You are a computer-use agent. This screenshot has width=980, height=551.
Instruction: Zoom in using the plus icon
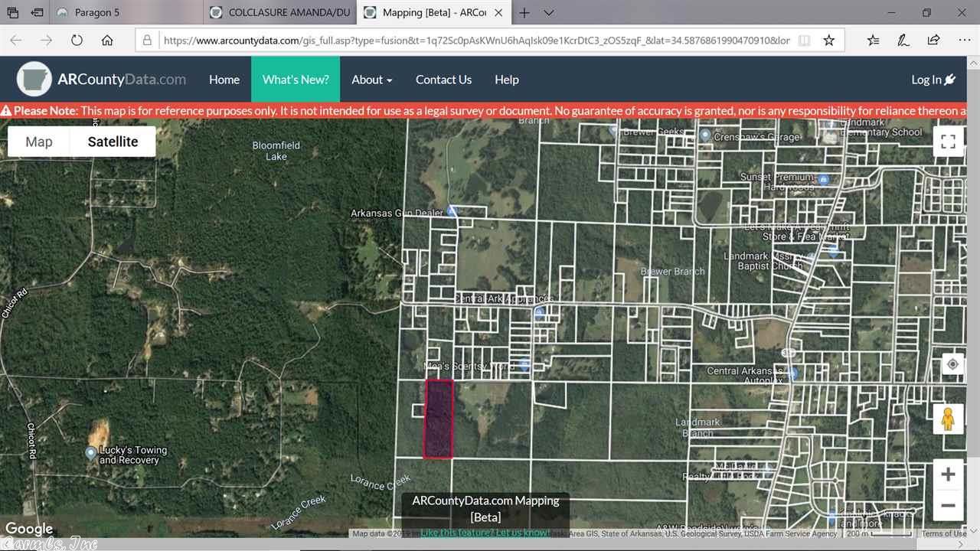[x=948, y=474]
